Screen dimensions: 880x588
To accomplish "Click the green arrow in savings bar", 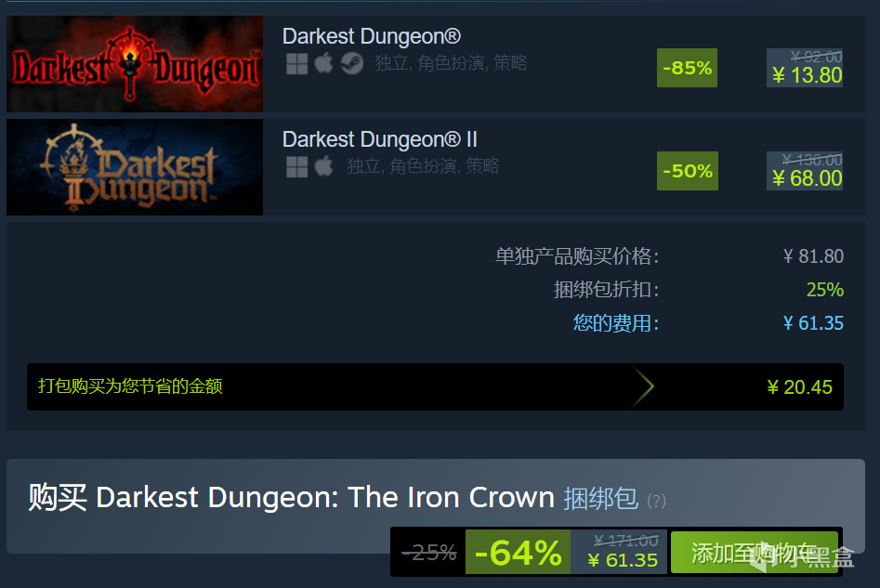I will click(643, 386).
